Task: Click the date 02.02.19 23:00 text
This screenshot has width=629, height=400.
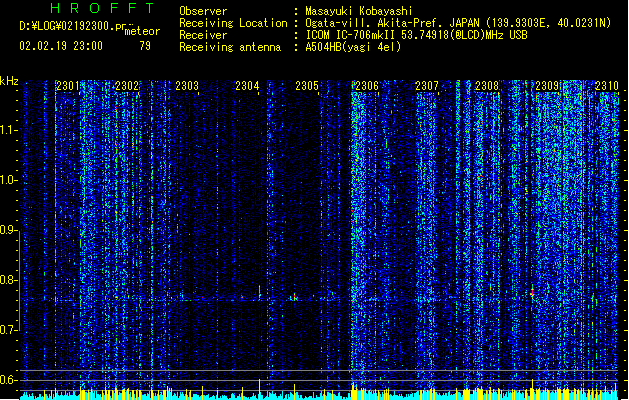Action: click(61, 46)
